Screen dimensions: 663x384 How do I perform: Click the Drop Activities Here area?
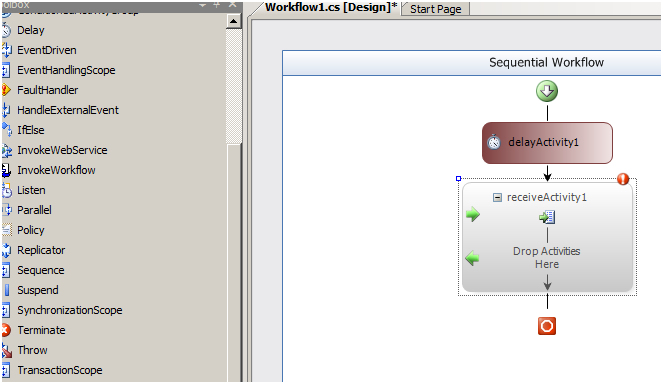(x=547, y=258)
